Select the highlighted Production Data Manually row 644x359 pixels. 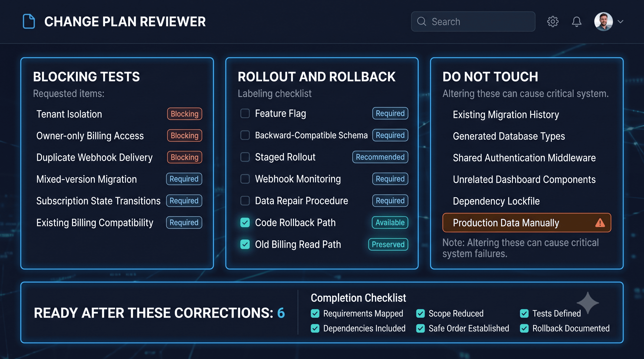click(527, 223)
